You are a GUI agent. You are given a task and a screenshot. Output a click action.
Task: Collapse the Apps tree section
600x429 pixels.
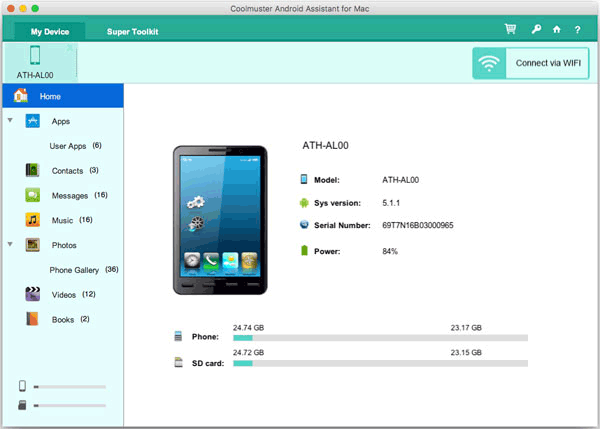pyautogui.click(x=10, y=120)
